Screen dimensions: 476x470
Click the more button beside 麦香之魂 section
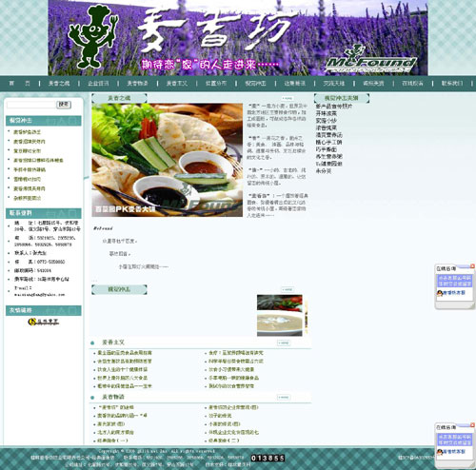click(x=288, y=98)
